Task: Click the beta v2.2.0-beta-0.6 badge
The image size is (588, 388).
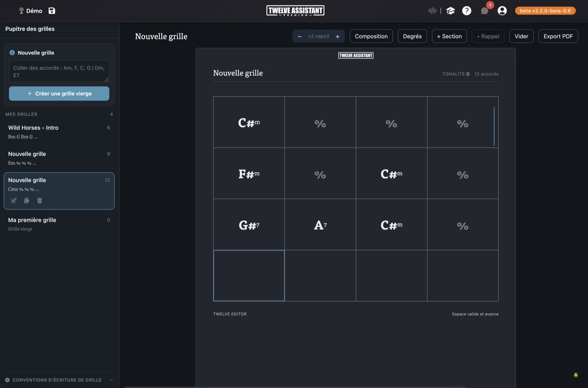Action: (545, 11)
